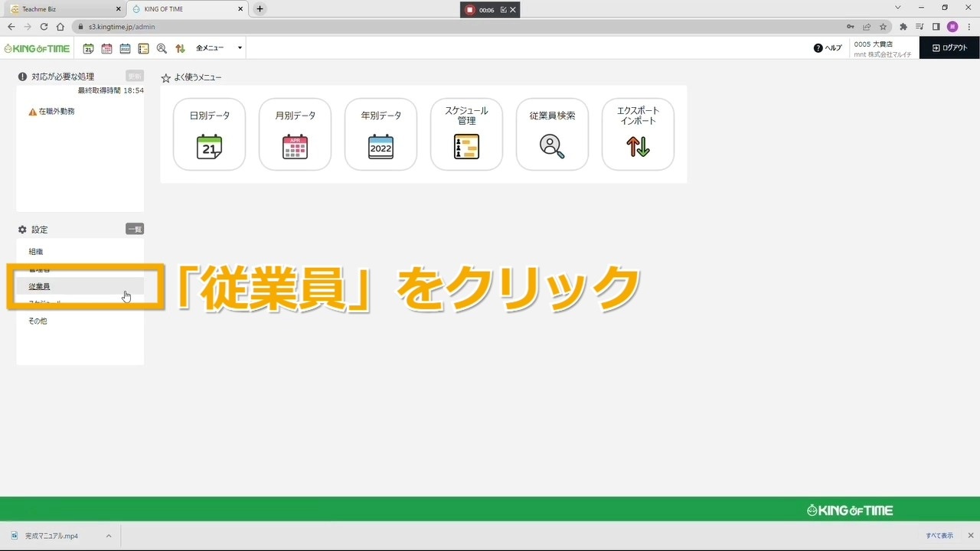Open the 日別データ daily data tile
This screenshot has width=980, height=551.
pos(209,134)
